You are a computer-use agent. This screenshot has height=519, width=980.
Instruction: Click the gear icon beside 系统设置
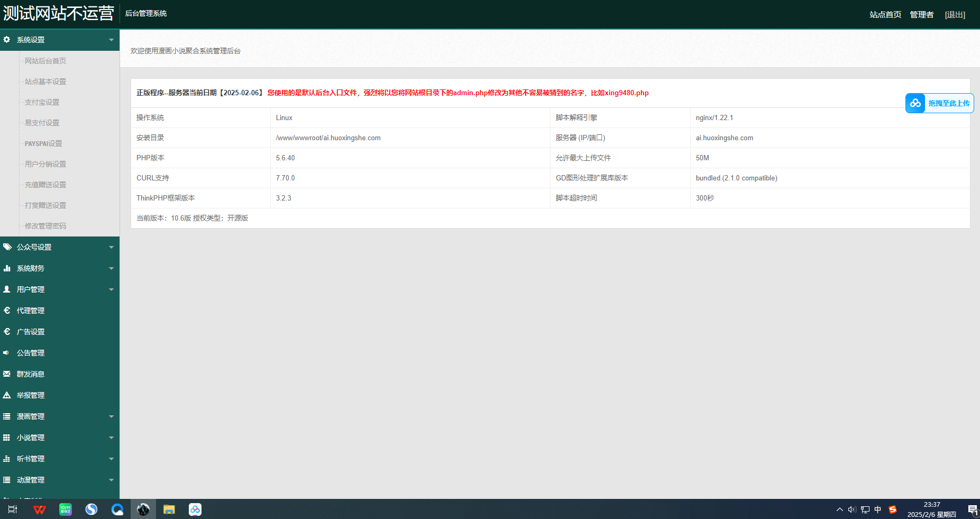coord(7,40)
